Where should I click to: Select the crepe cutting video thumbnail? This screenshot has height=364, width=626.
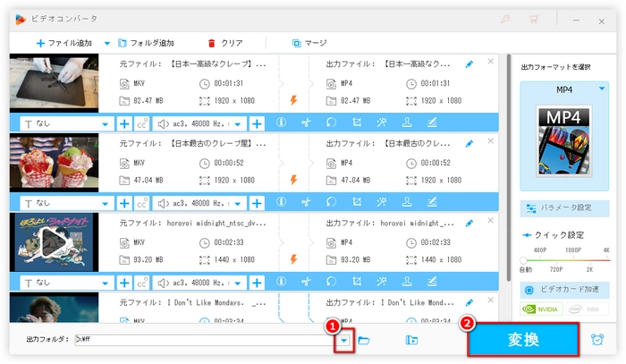click(54, 83)
